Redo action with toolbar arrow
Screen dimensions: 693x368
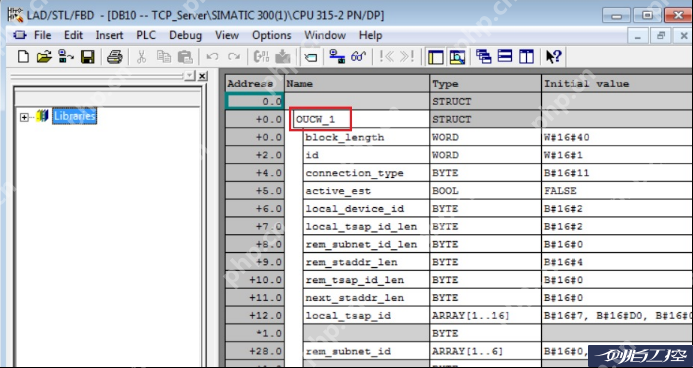[234, 57]
